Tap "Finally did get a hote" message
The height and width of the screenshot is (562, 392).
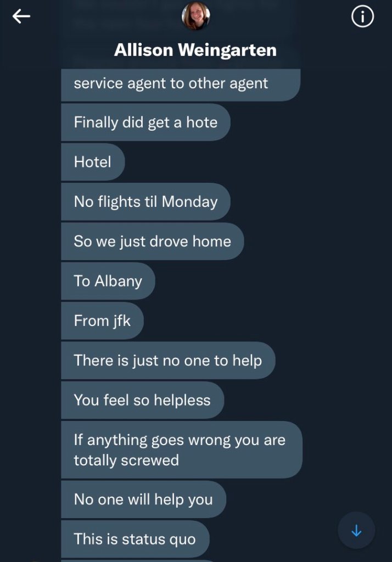point(145,122)
